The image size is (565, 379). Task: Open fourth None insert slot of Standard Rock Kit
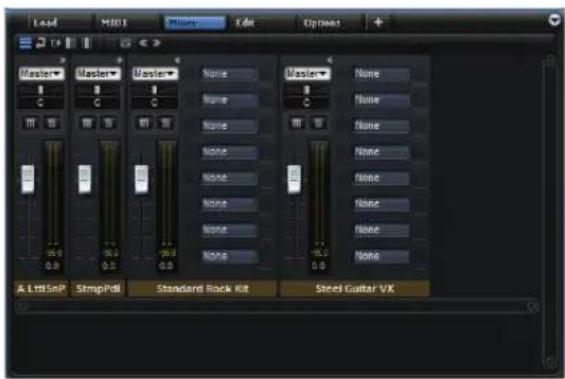pos(229,152)
